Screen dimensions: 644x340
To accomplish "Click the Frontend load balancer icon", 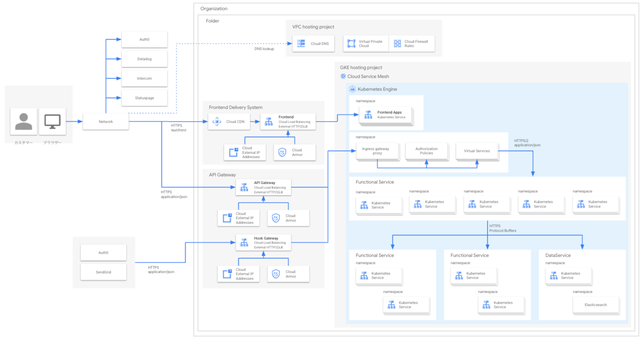I will point(269,122).
